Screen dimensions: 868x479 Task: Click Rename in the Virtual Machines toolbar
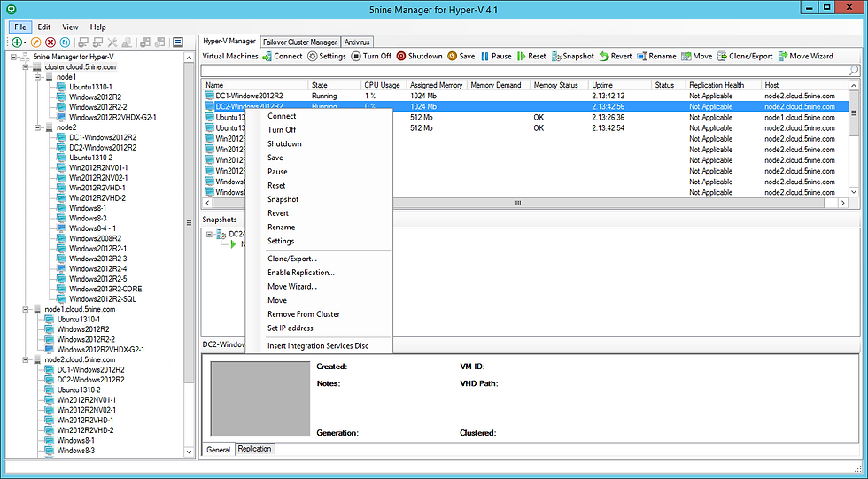656,56
